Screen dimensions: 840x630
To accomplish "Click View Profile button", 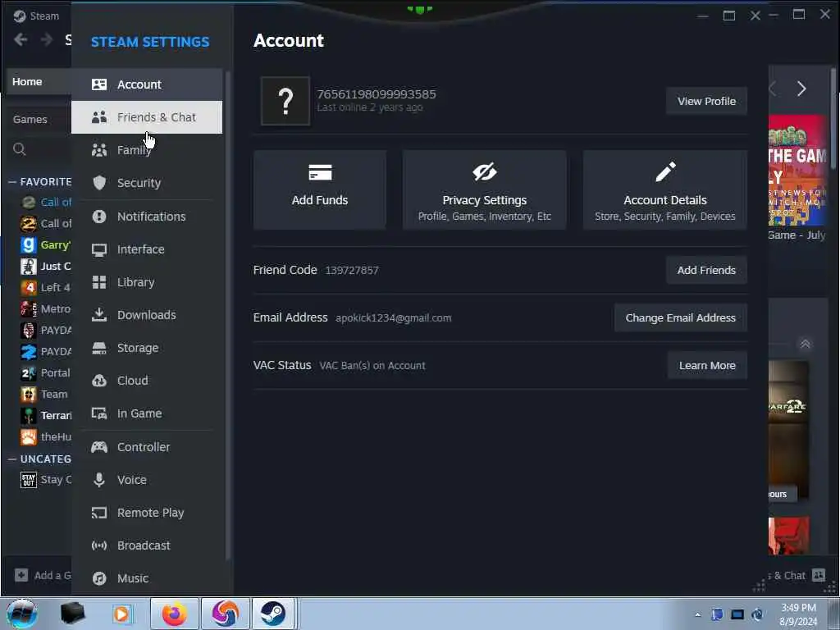I will tap(706, 101).
